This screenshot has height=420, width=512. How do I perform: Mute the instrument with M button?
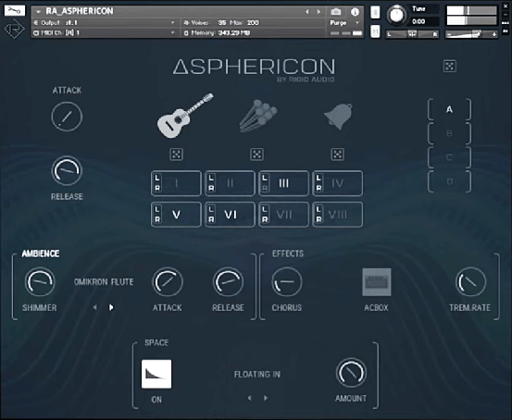(375, 31)
